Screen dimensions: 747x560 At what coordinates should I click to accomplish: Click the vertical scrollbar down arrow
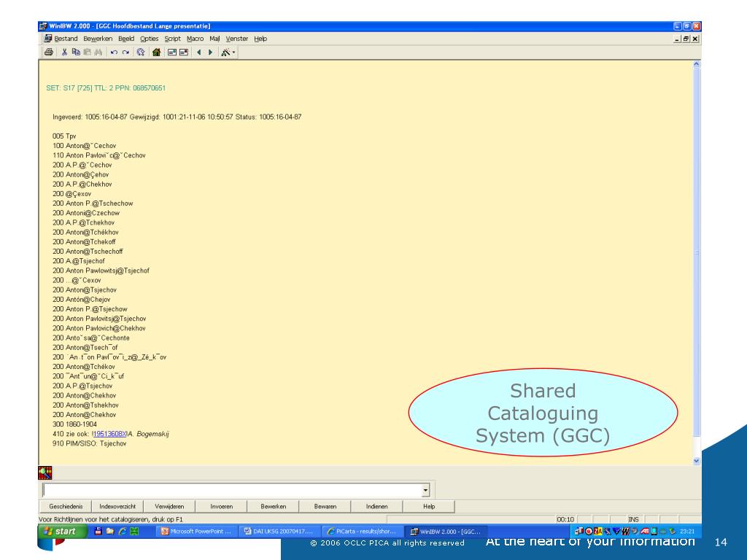click(x=696, y=461)
